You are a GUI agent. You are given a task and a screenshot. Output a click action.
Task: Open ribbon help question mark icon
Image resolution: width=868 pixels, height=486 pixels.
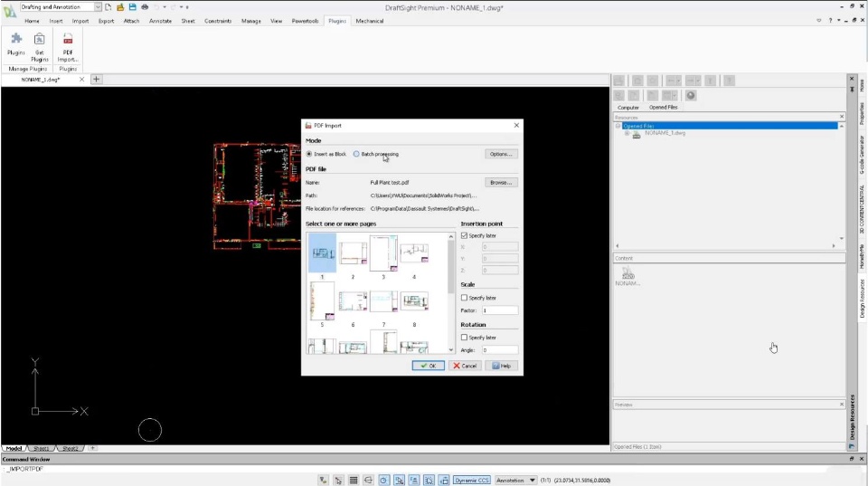830,21
